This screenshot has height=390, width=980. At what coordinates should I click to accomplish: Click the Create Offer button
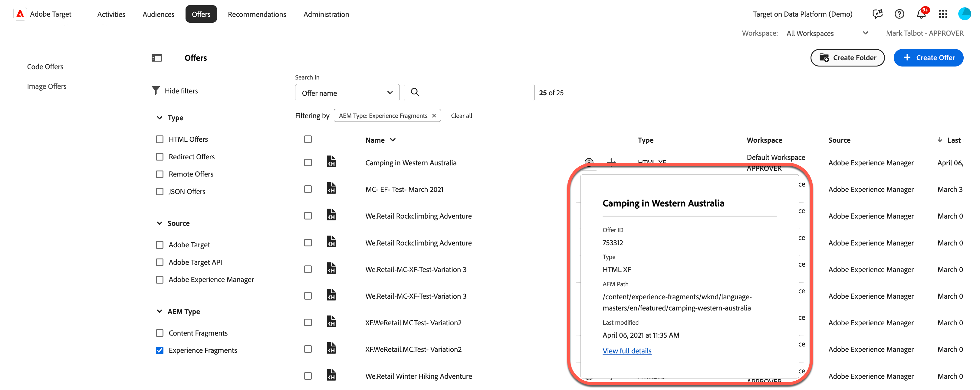coord(928,58)
